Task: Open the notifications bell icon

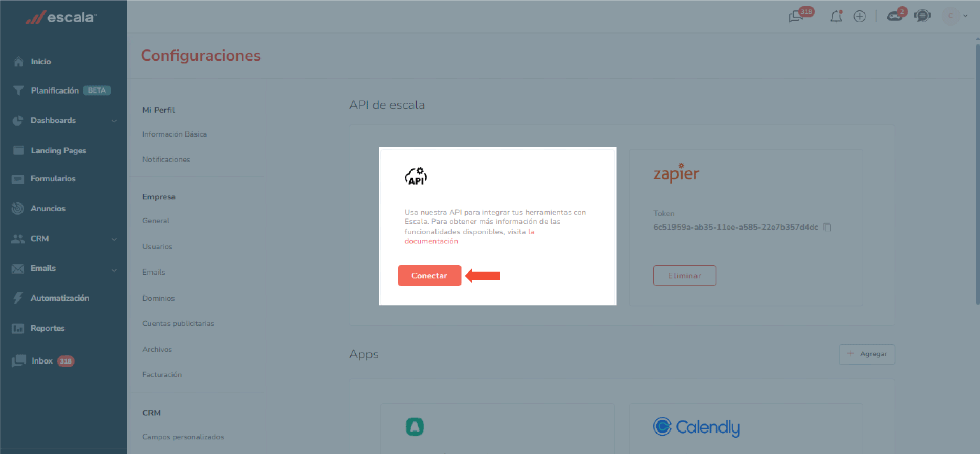Action: point(836,16)
